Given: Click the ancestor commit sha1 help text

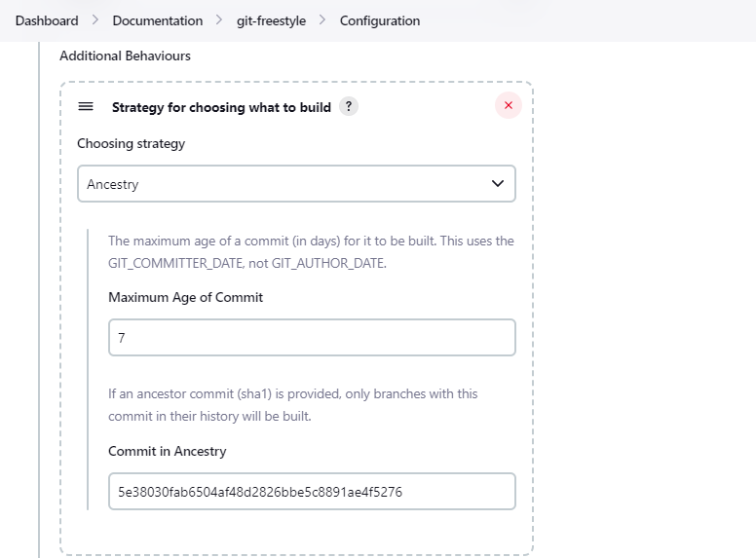Looking at the screenshot, I should [x=292, y=405].
